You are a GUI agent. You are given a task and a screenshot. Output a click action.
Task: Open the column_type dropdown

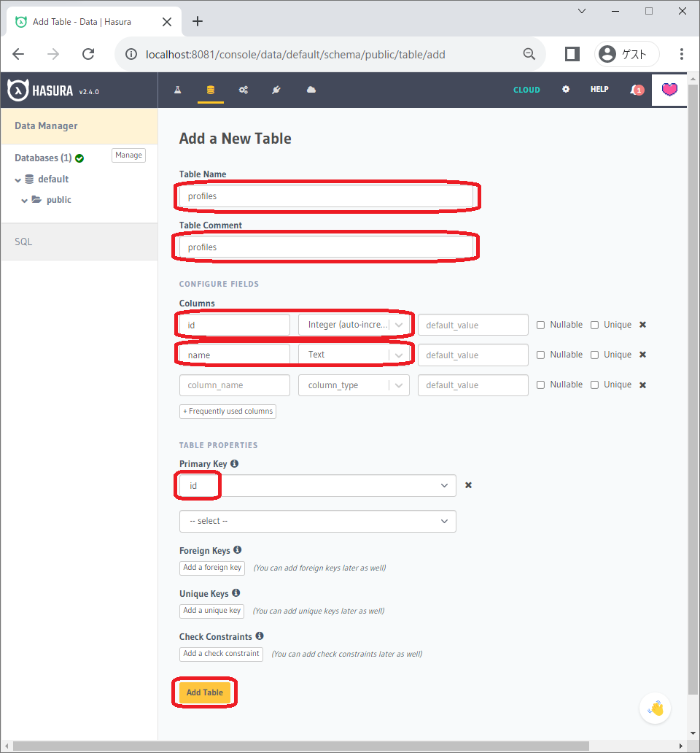click(354, 385)
